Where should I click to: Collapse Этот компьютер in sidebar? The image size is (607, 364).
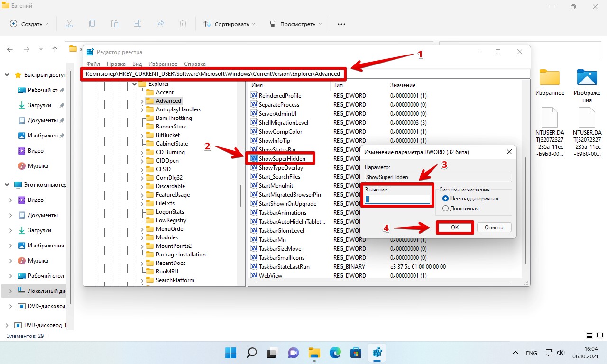point(7,185)
